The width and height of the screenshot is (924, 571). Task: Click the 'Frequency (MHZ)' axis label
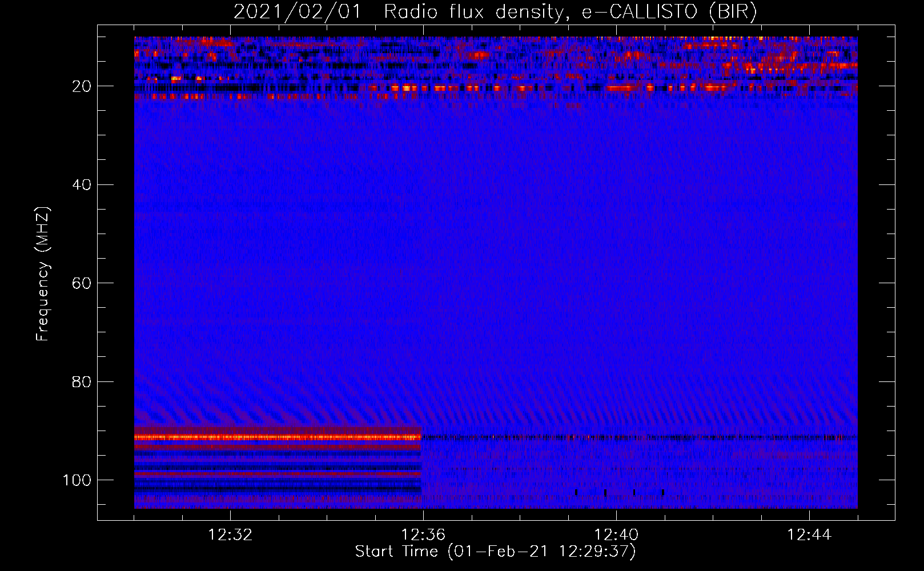coord(43,274)
